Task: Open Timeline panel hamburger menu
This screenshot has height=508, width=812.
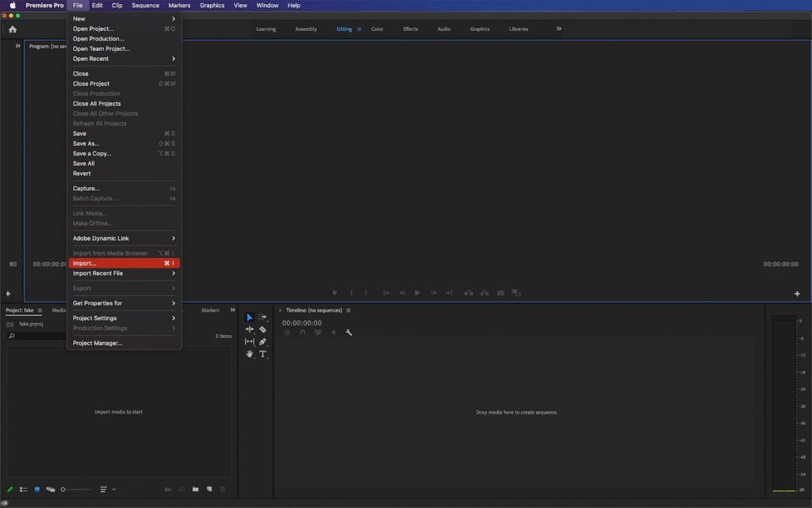Action: point(348,310)
